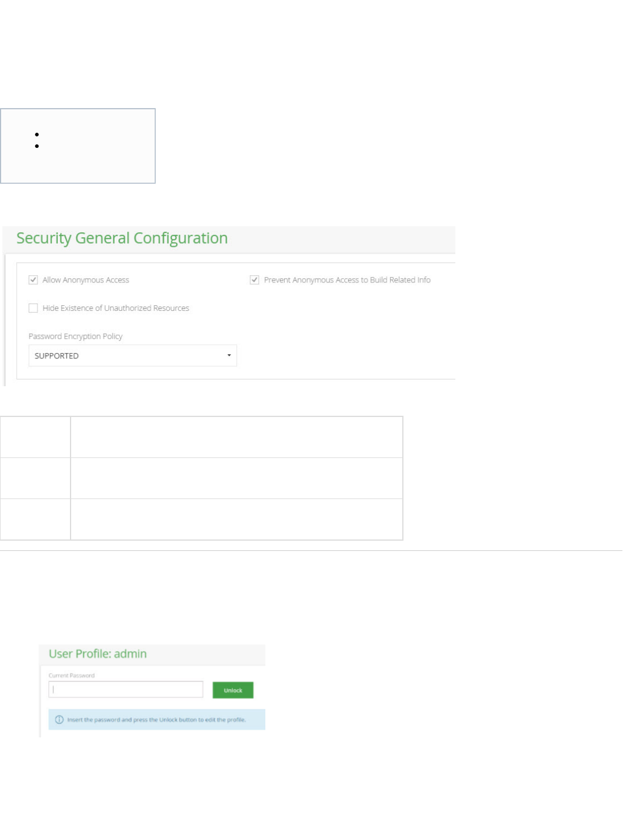Focus the Current Password input field

coord(125,689)
